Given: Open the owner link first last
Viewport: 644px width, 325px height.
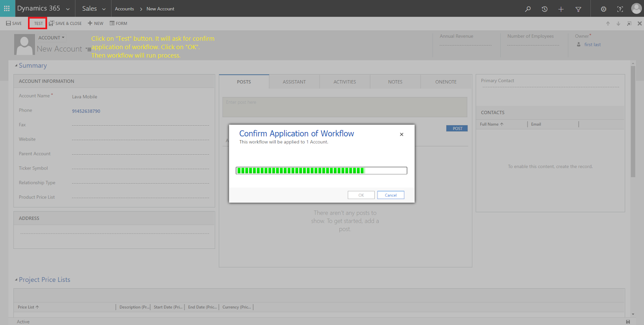Looking at the screenshot, I should tap(592, 45).
